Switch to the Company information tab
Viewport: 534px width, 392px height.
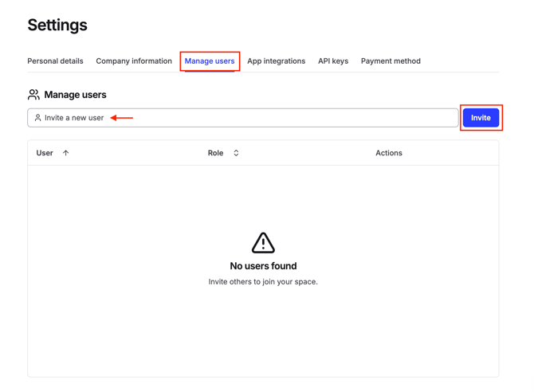(134, 61)
